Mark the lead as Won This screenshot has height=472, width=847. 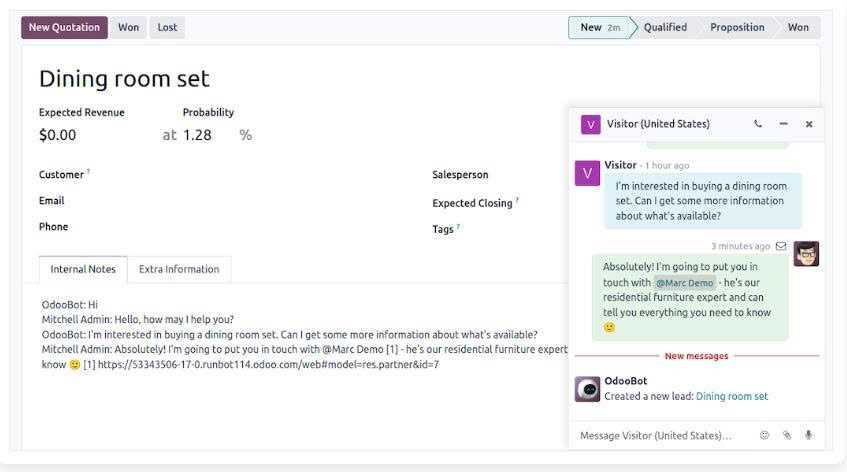click(x=129, y=27)
